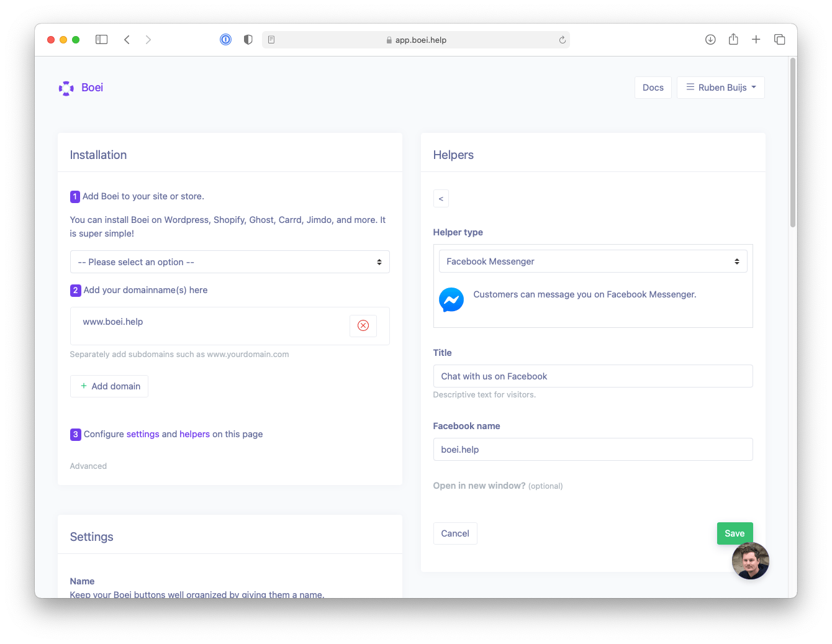Open the Docs page
The image size is (832, 644).
653,88
